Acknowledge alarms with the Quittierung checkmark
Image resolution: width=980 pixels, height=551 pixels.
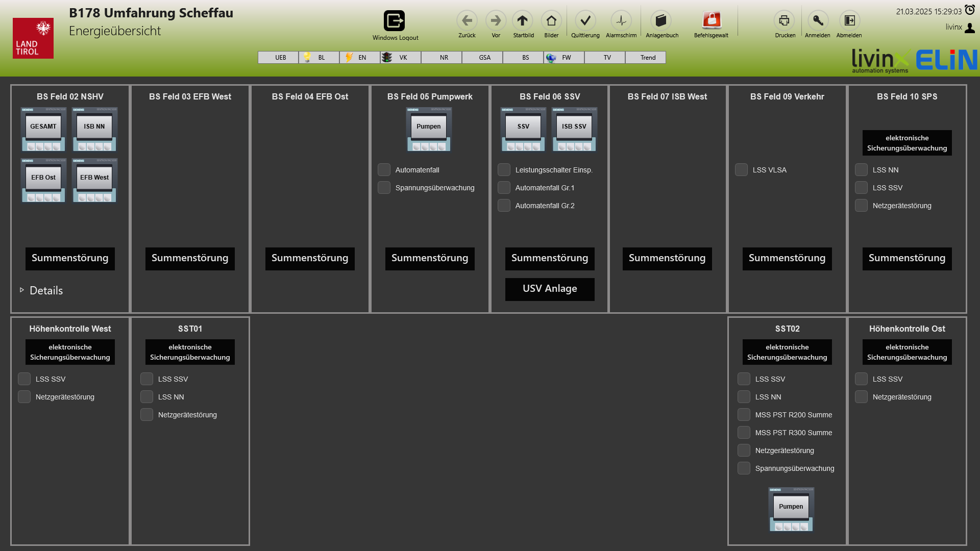pyautogui.click(x=585, y=21)
